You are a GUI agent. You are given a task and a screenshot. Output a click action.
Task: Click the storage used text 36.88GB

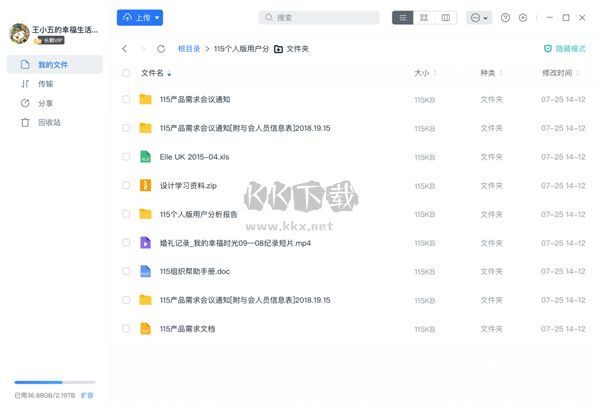(x=45, y=395)
